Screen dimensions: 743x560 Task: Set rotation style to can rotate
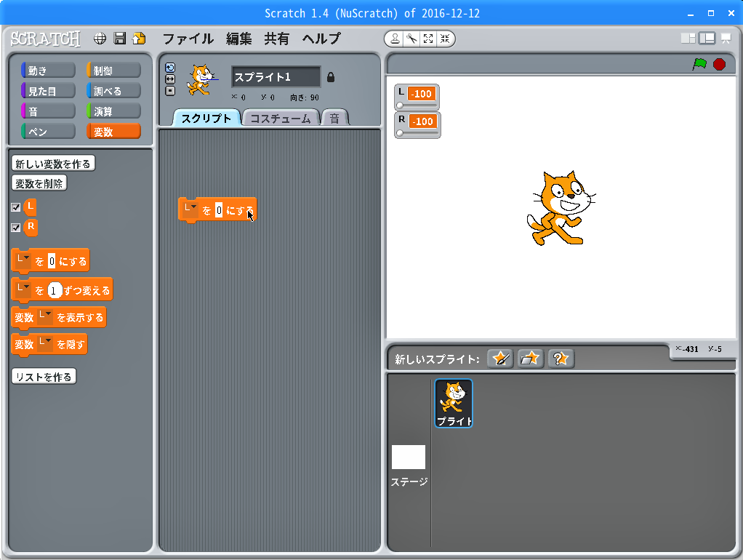(170, 68)
